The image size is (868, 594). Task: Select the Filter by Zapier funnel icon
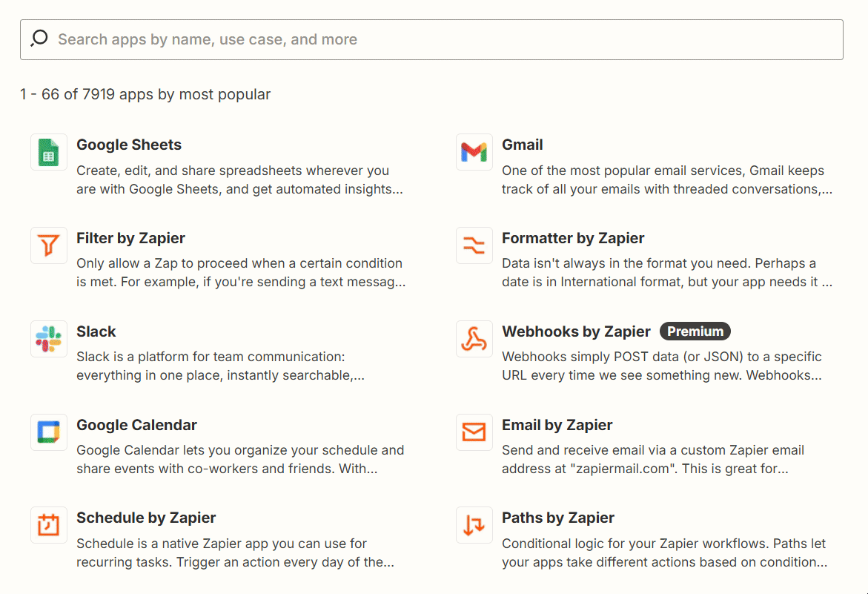pyautogui.click(x=49, y=246)
